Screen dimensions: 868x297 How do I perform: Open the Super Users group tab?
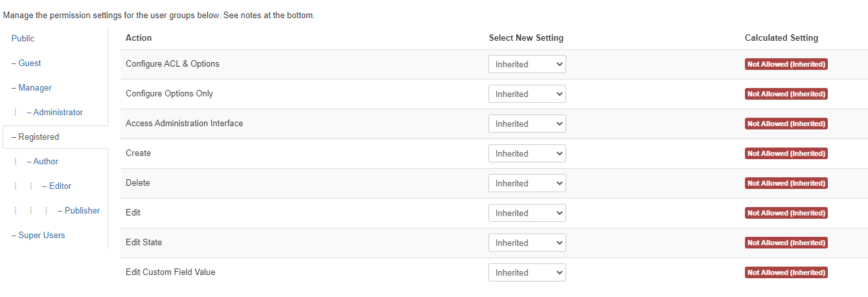click(x=41, y=236)
